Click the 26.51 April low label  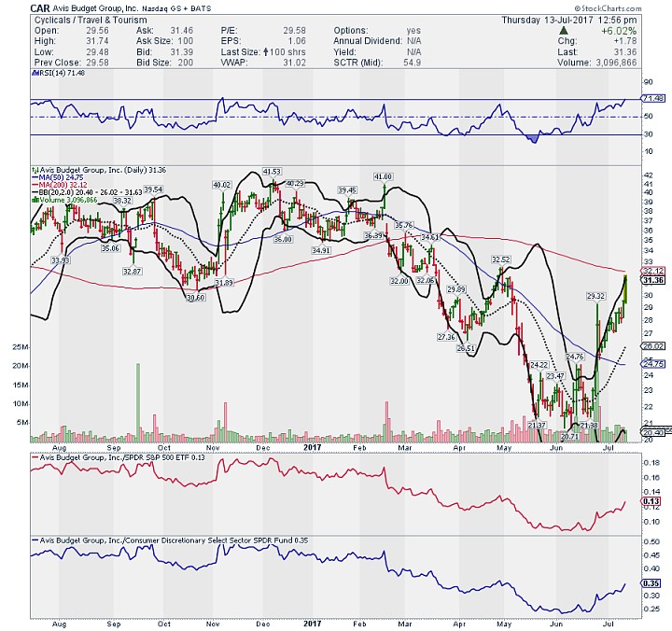click(466, 348)
